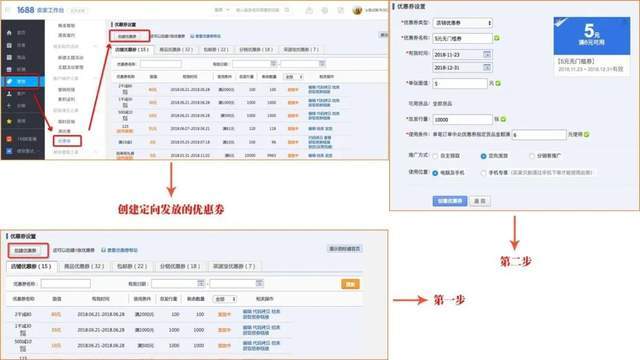Viewport: 640px width, 360px height.
Task: Focus the 优惠券名称 filter field in the workbench panel
Action: coord(161,64)
